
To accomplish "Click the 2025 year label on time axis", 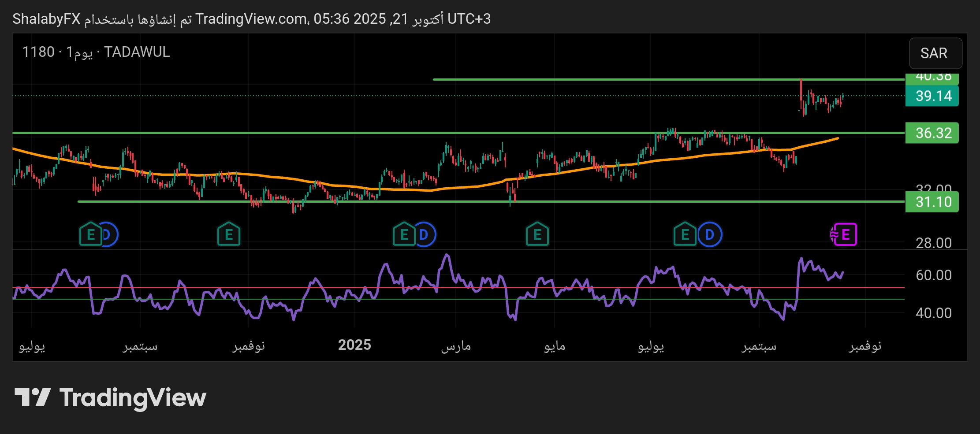I will point(354,345).
